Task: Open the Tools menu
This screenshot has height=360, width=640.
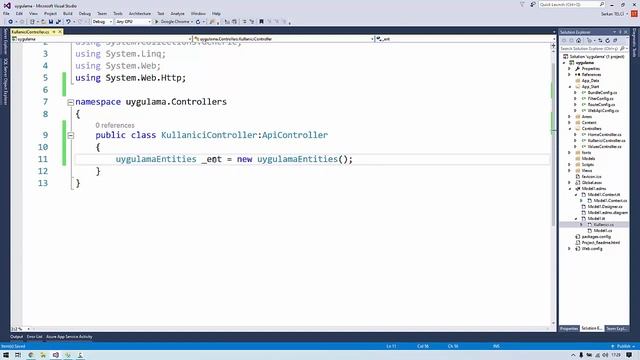Action: pos(118,13)
